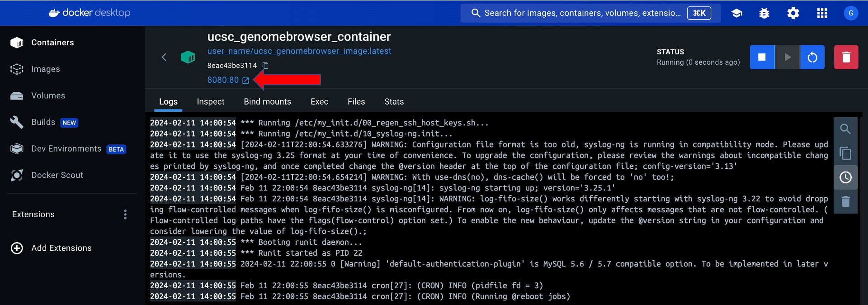Toggle log timestamps with the clock icon

tap(845, 177)
